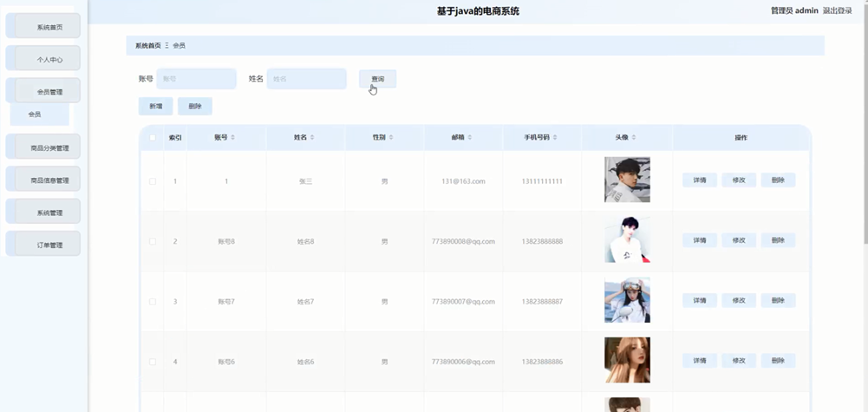Open avatar thumbnail of 姓名6
Image resolution: width=868 pixels, height=412 pixels.
tap(627, 360)
